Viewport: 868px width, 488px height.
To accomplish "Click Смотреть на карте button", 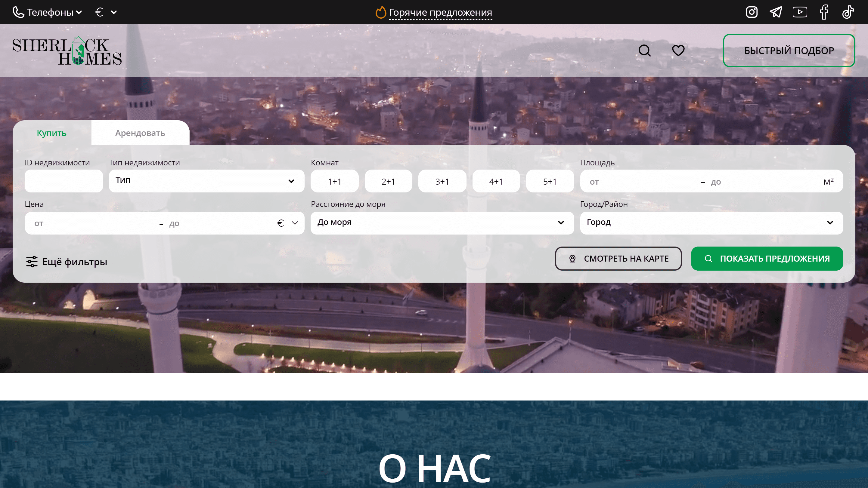I will pyautogui.click(x=618, y=259).
